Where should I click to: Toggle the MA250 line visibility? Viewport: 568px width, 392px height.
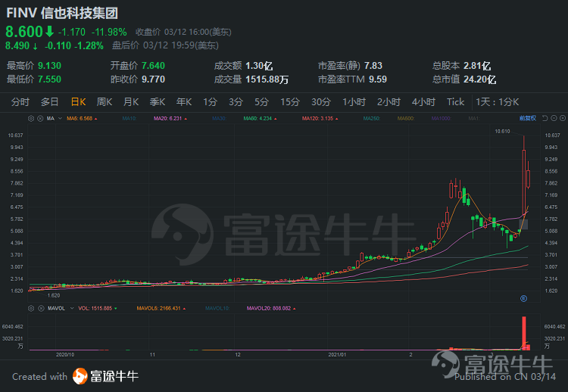point(372,118)
